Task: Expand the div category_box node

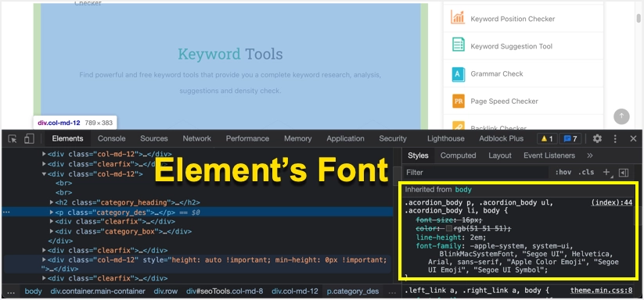Action: pyautogui.click(x=52, y=231)
